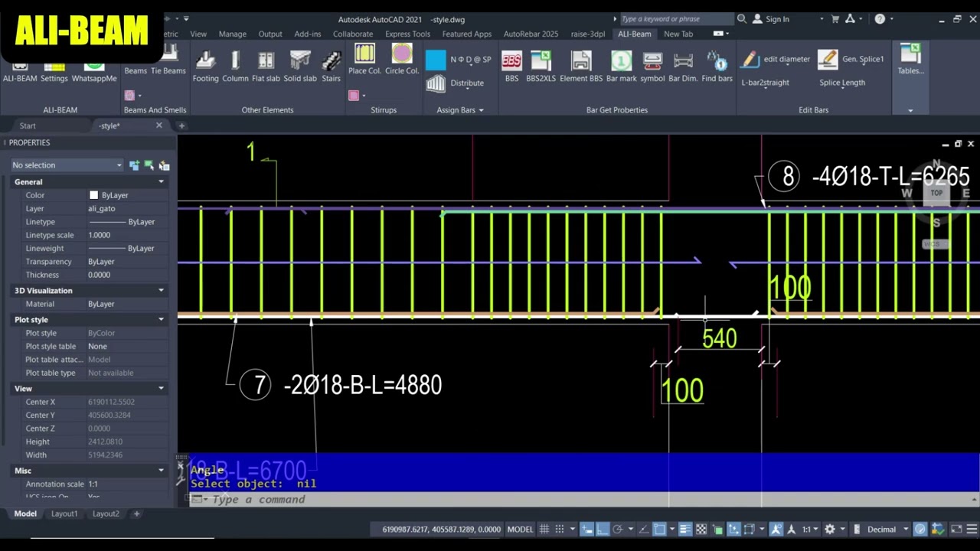Select the Column tool
Screen dimensions: 980x551
coord(235,65)
